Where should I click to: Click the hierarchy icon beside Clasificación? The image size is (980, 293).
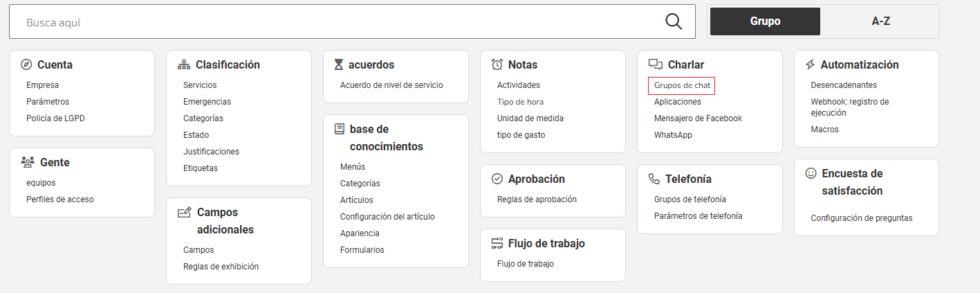point(184,64)
